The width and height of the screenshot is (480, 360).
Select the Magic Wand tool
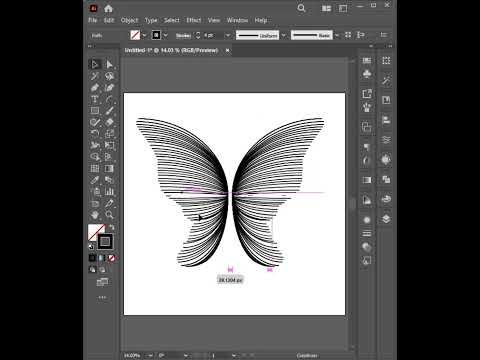(x=95, y=76)
